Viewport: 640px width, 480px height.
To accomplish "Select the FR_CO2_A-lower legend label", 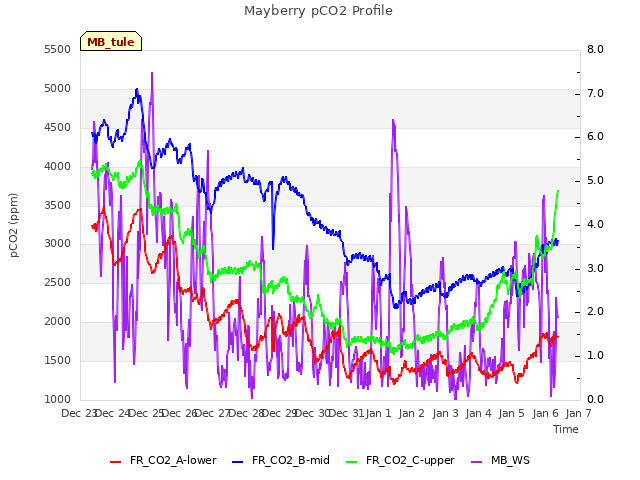I will click(x=173, y=460).
